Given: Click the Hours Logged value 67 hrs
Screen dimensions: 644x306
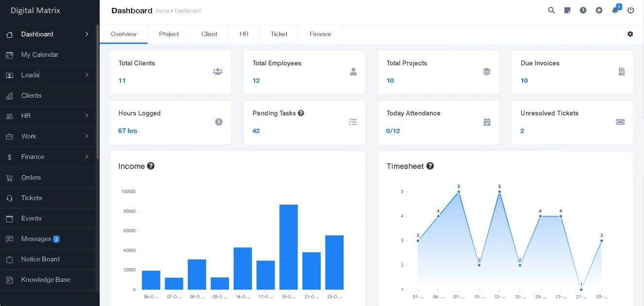Looking at the screenshot, I should pyautogui.click(x=128, y=131).
